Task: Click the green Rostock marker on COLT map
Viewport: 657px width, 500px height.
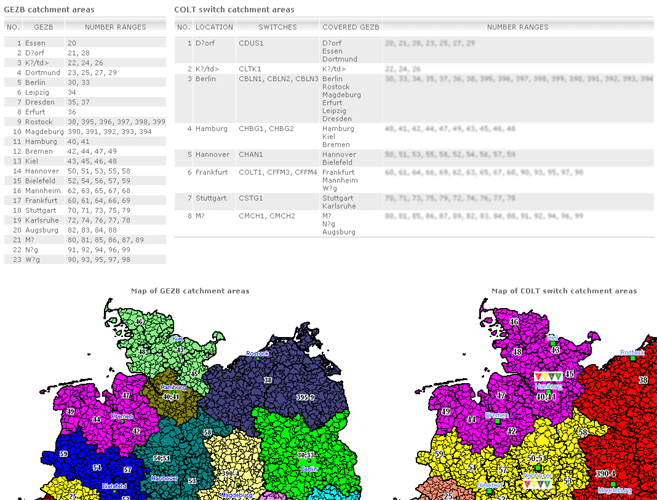Action: 633,360
